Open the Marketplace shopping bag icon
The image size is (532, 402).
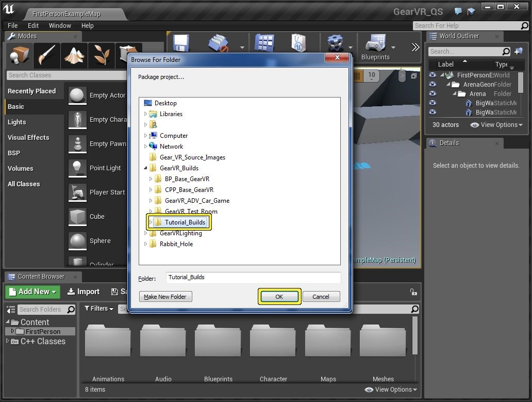coord(298,43)
